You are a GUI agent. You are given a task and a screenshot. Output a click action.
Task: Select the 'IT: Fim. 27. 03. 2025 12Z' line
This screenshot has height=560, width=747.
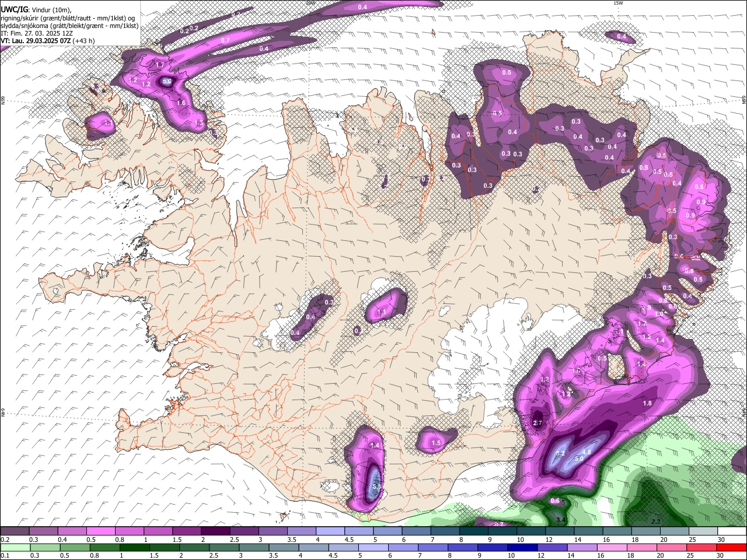(37, 33)
